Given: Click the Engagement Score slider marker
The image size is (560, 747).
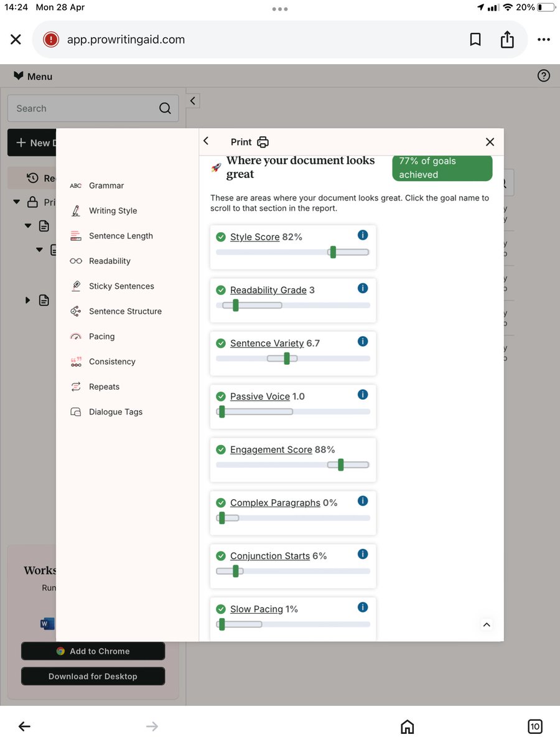Looking at the screenshot, I should [340, 465].
